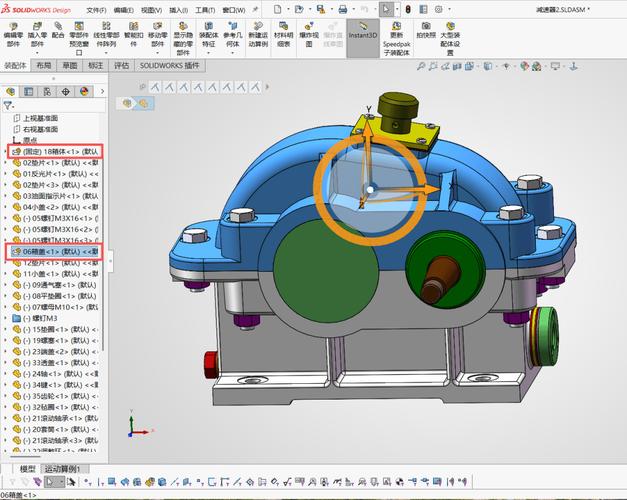Open the ConfigurationManager tab icon
The height and width of the screenshot is (500, 627).
point(47,92)
